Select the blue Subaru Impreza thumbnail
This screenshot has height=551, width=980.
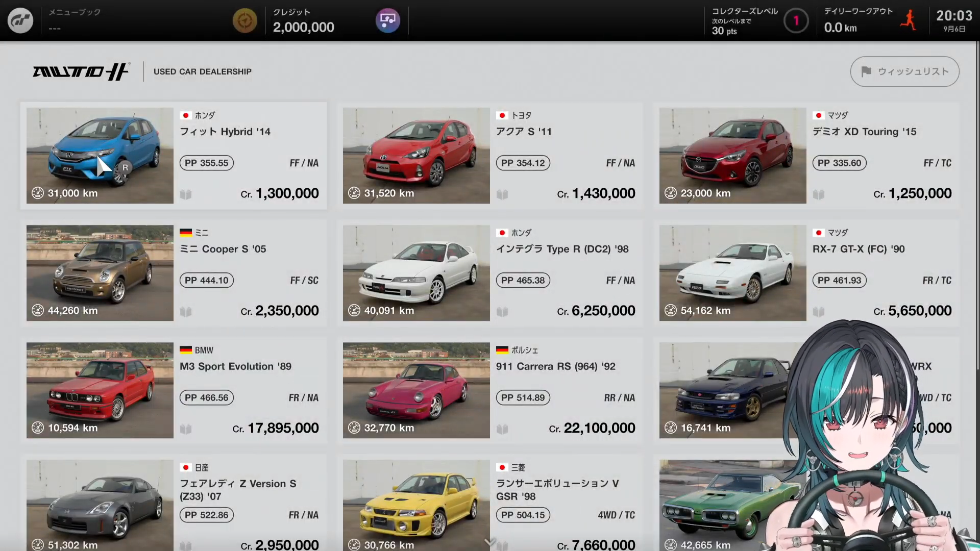tap(725, 390)
